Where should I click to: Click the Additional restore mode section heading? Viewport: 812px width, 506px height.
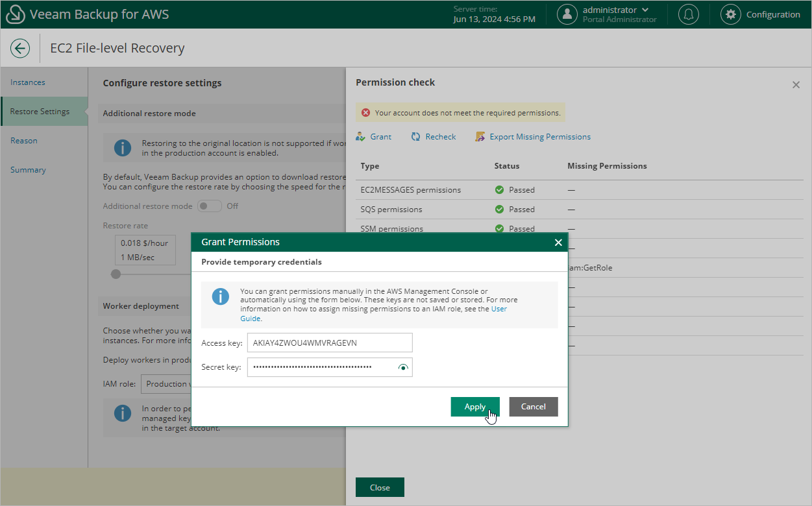[x=149, y=114]
